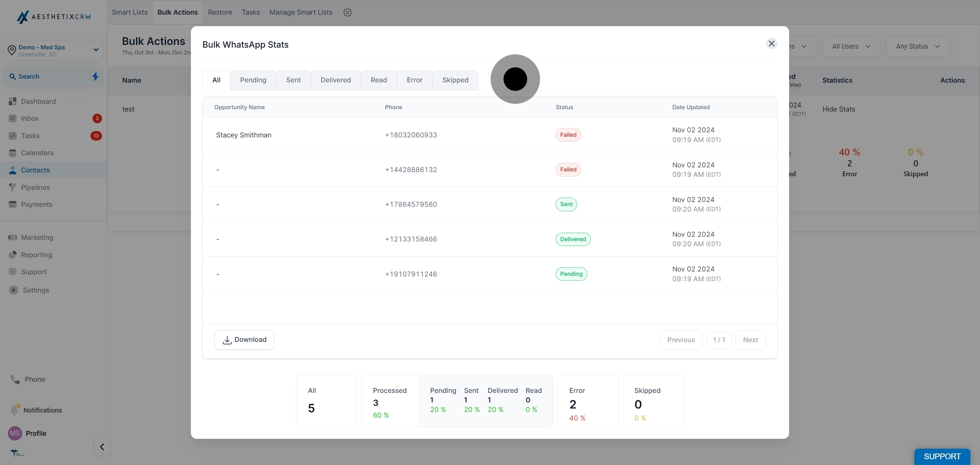Switch to the Pending tab
The width and height of the screenshot is (980, 465).
253,80
